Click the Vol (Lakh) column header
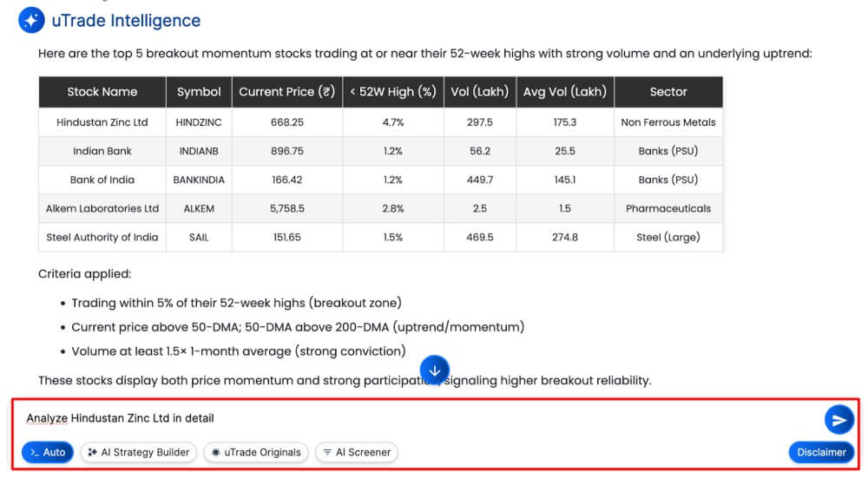This screenshot has height=485, width=868. pyautogui.click(x=480, y=92)
